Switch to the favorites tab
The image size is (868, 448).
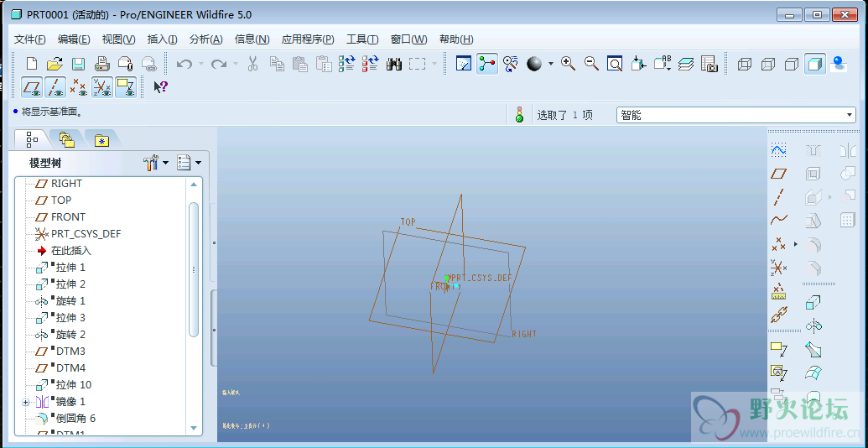[x=101, y=139]
